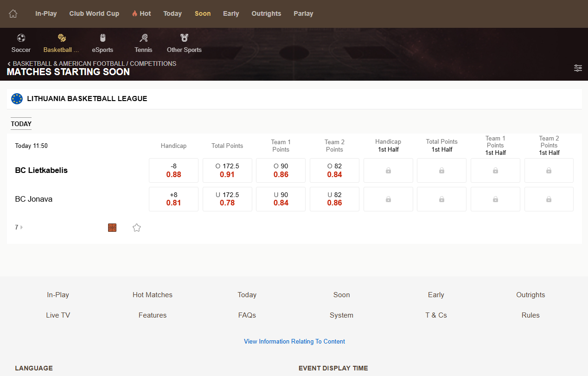Click View Information Relating To Content link

pos(294,342)
